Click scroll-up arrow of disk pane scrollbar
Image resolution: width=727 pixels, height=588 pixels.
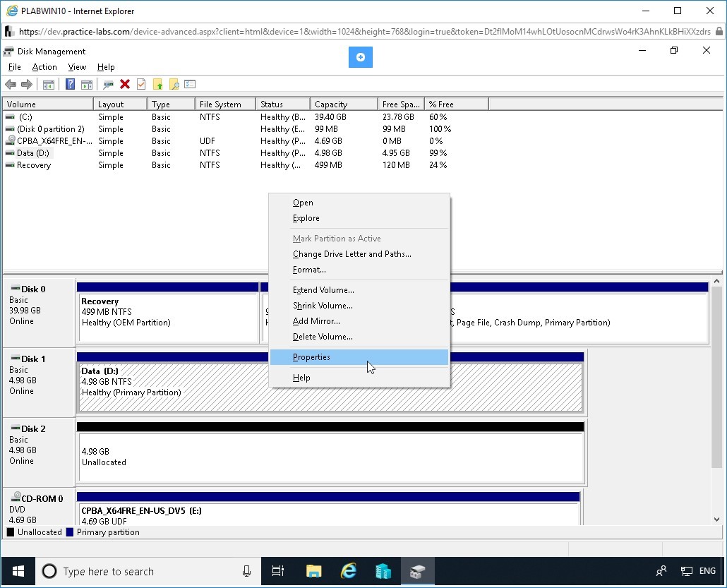tap(717, 281)
